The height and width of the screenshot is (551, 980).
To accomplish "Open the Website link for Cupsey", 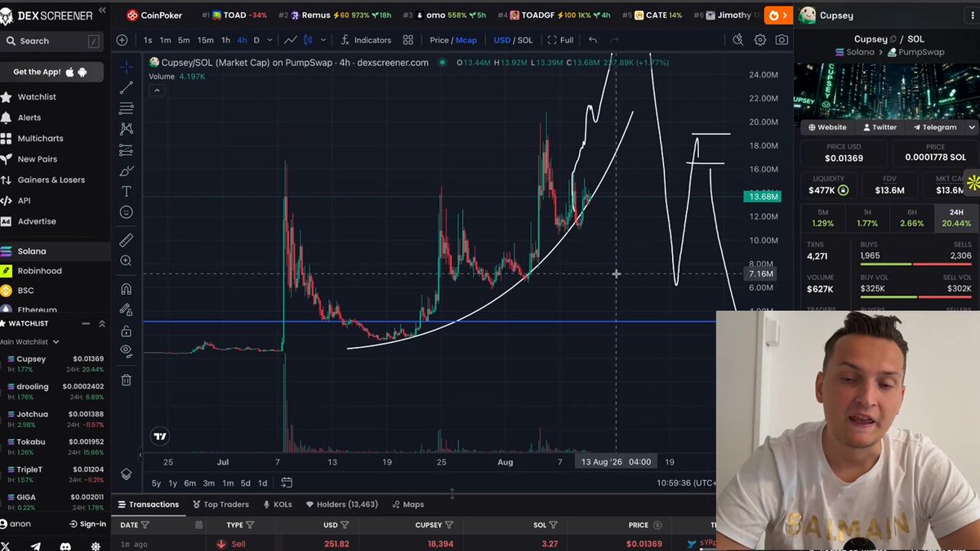I will click(x=827, y=127).
